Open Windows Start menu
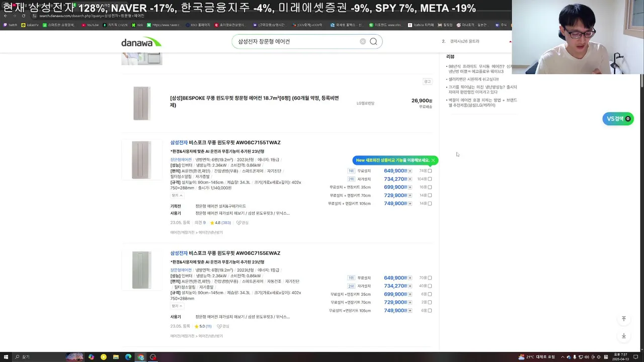This screenshot has width=644, height=362. [6, 357]
